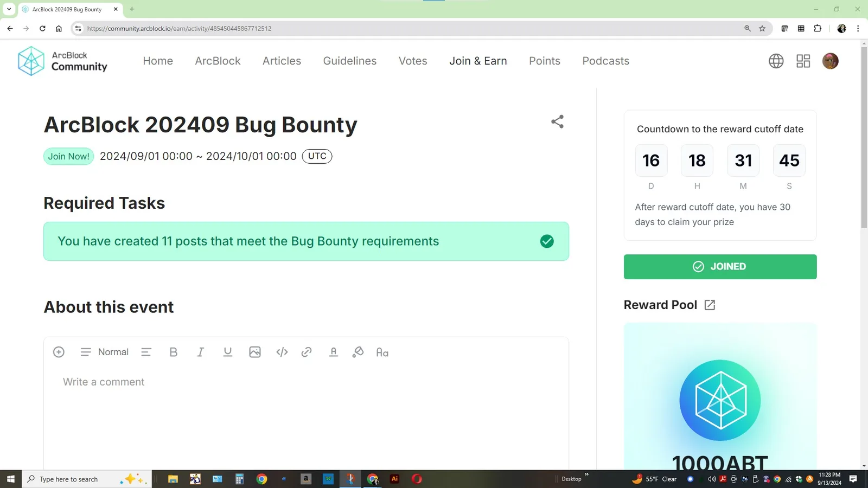Open browser extensions puzzle icon

pos(818,29)
